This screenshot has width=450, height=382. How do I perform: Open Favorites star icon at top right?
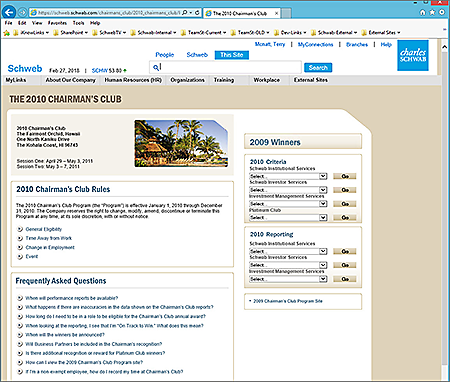coord(432,12)
